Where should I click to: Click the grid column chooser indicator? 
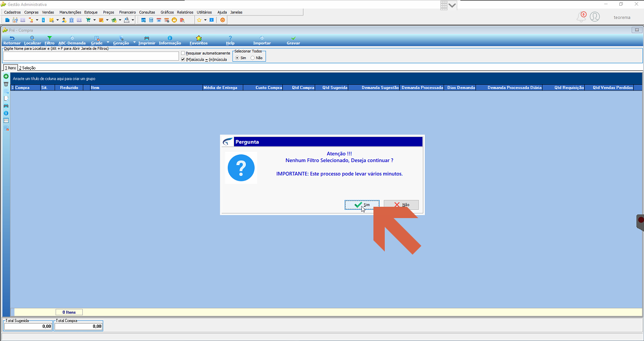coord(12,88)
